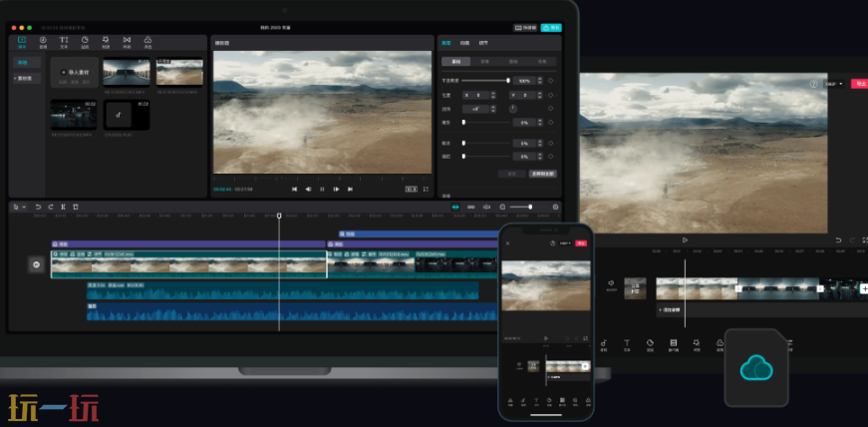The height and width of the screenshot is (427, 868).
Task: Open the Text tab icon in laptop editor
Action: click(x=64, y=40)
